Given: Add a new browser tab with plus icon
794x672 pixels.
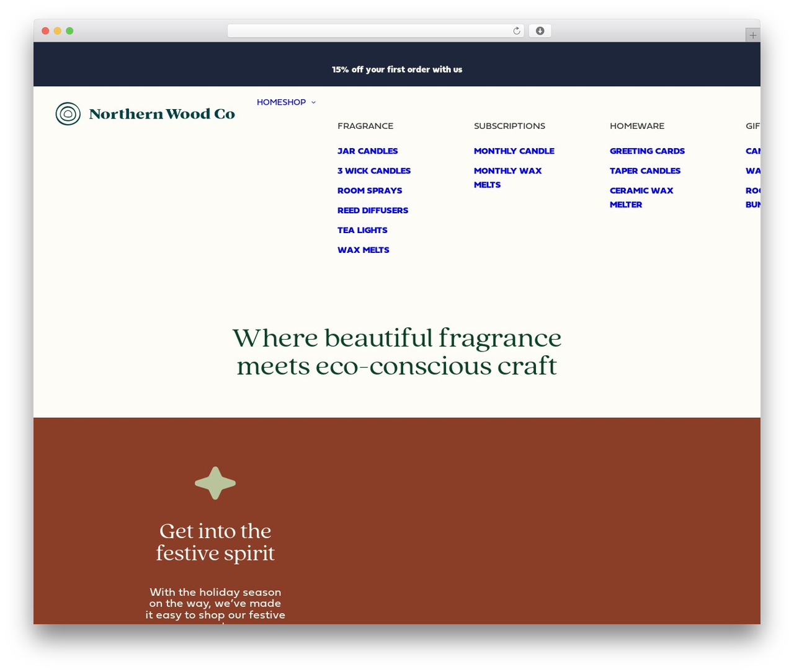Looking at the screenshot, I should [752, 35].
